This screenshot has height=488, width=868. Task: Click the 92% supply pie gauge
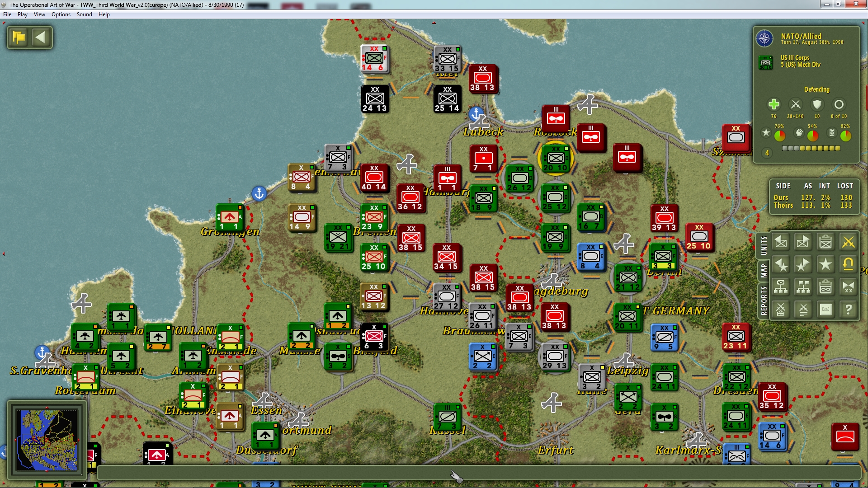click(x=846, y=136)
